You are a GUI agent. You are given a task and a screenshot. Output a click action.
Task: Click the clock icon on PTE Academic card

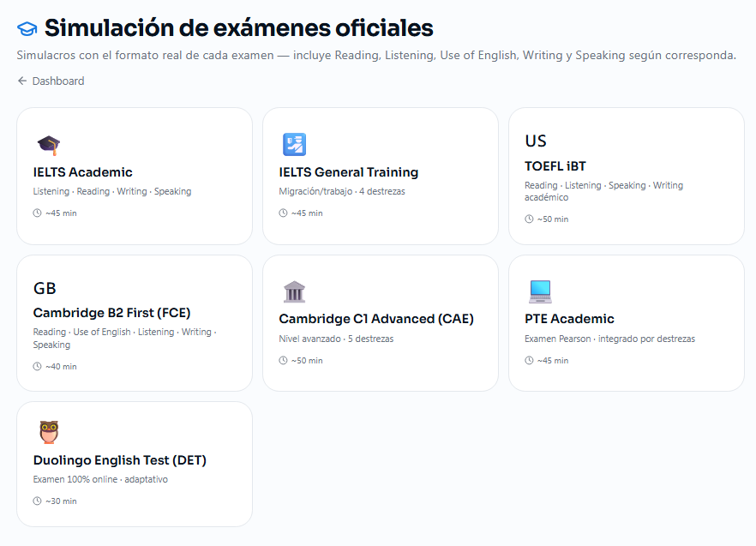pyautogui.click(x=529, y=361)
